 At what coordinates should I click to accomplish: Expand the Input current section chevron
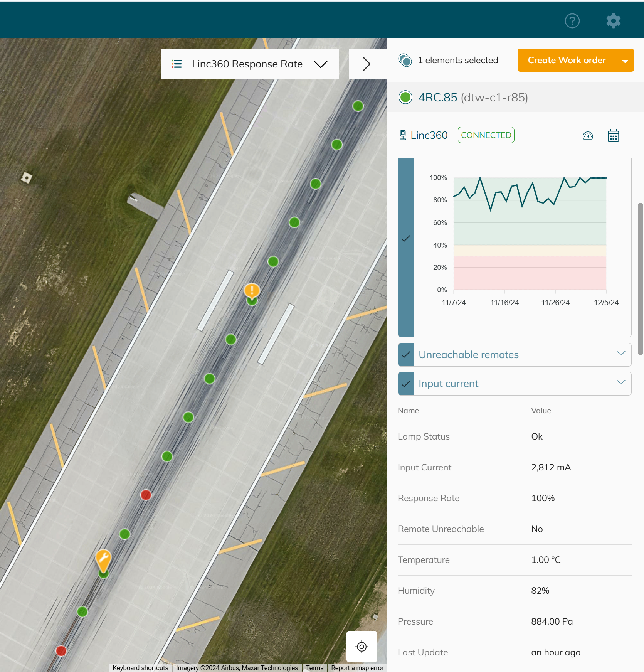click(x=620, y=382)
